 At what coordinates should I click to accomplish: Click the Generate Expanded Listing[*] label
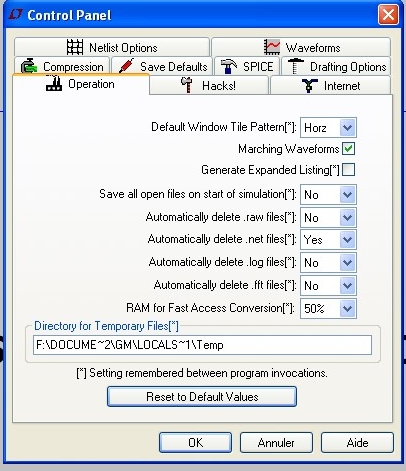270,170
